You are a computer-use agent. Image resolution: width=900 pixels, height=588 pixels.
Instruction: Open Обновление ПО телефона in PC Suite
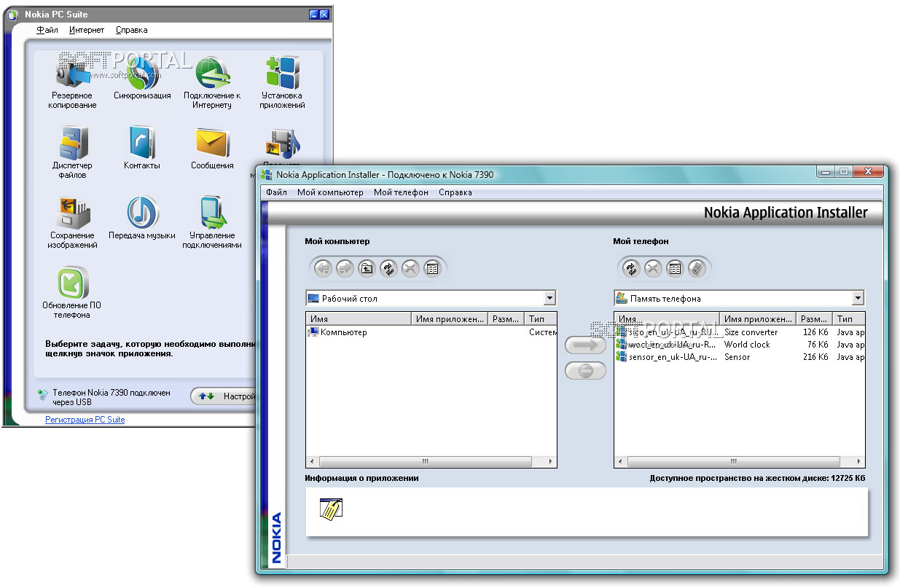(x=72, y=291)
